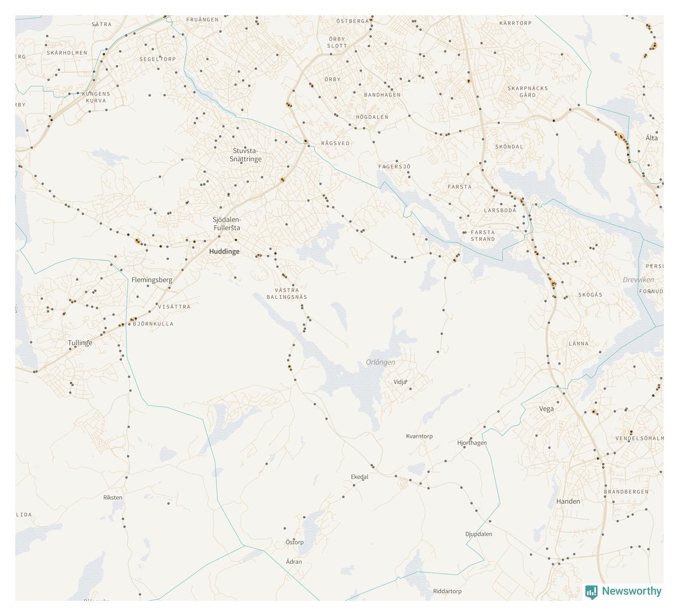The image size is (679, 616).
Task: Select the Drevviken lake label
Action: [638, 280]
